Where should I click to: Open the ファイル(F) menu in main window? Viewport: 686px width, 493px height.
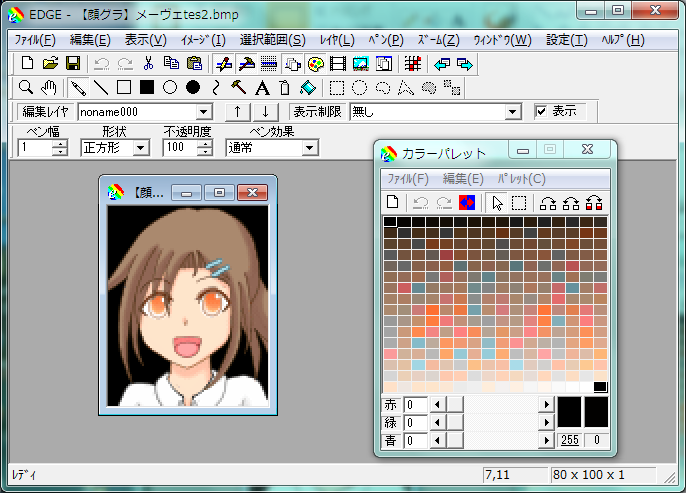[35, 40]
